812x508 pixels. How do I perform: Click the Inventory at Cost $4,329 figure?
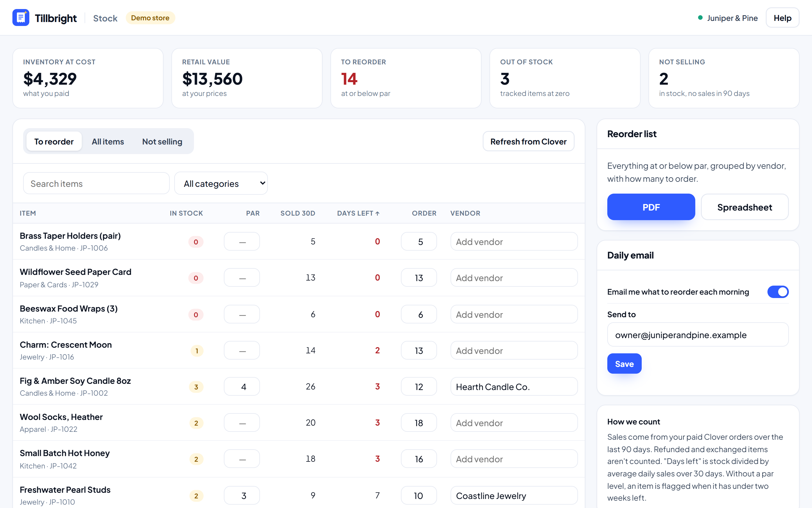point(50,79)
